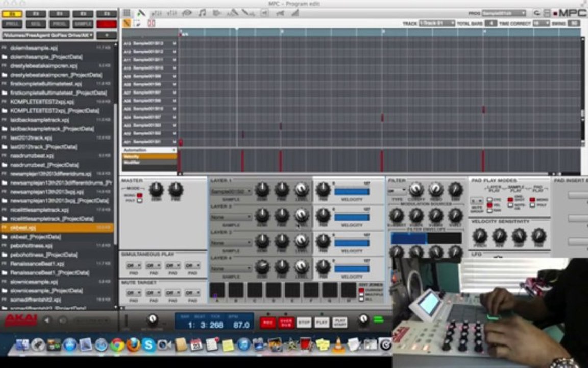
Task: Open the pad mixer sliders icon
Action: point(171,13)
